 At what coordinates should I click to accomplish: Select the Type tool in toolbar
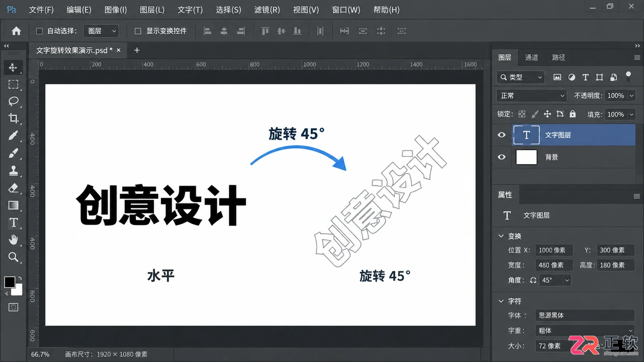pos(13,223)
